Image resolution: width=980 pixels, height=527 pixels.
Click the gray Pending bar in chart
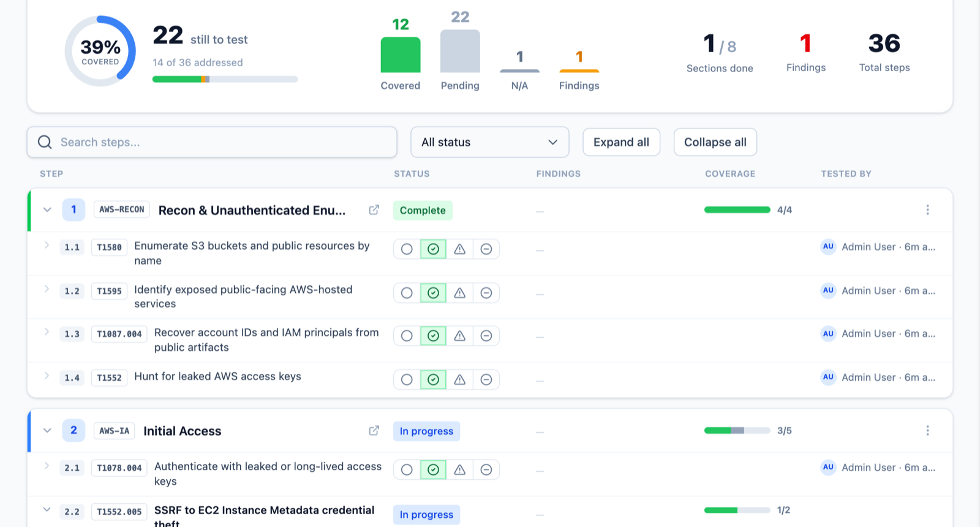point(460,51)
